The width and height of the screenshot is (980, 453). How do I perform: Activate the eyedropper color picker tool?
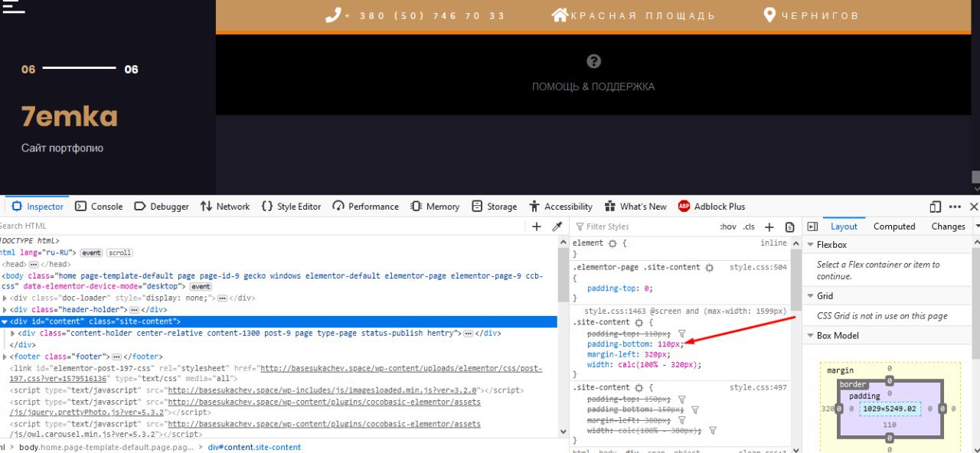click(557, 226)
